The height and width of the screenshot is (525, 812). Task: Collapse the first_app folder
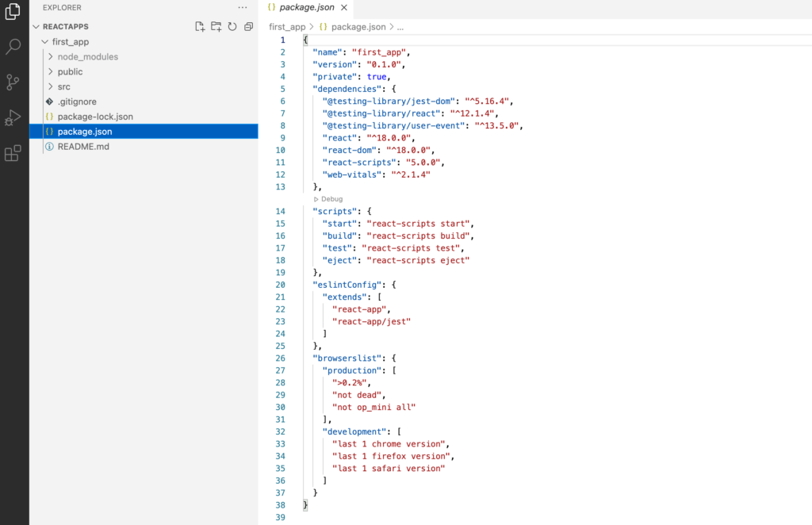71,41
